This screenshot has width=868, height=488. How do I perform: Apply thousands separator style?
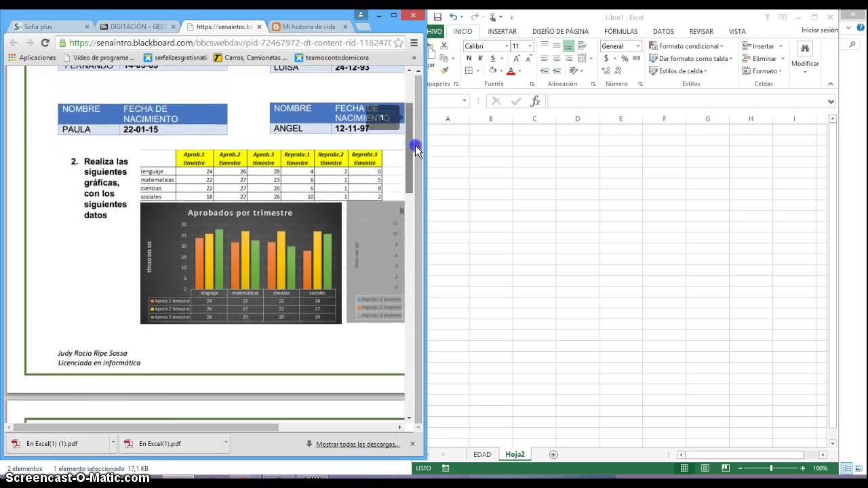tap(636, 58)
